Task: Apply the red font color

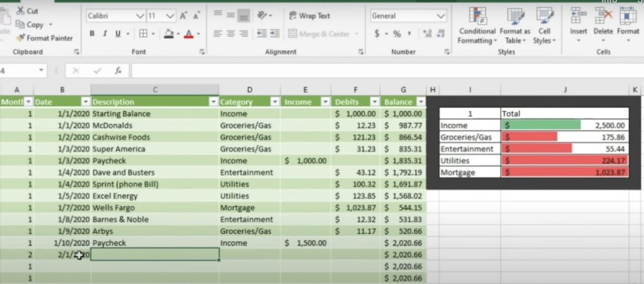Action: point(189,34)
